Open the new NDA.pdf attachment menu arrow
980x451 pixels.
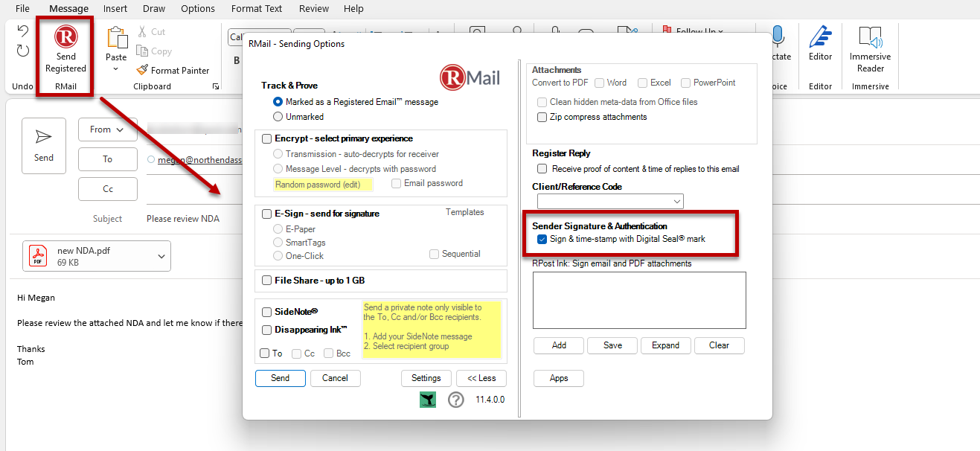point(161,257)
